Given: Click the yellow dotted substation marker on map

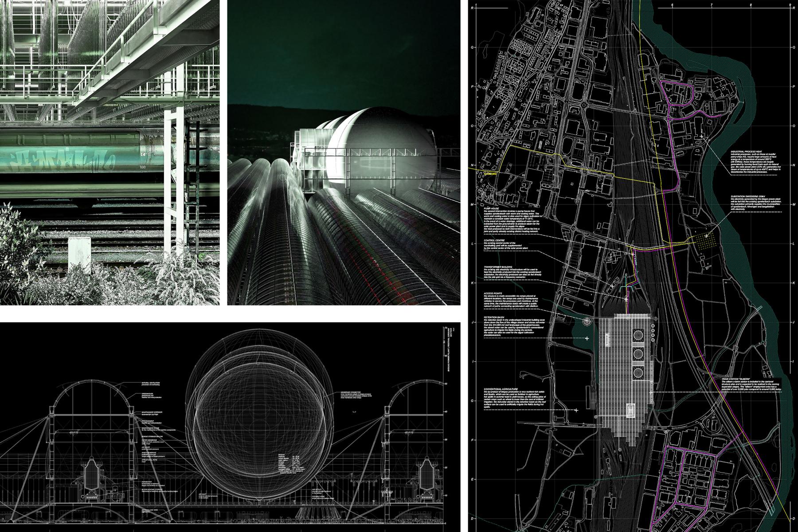Looking at the screenshot, I should (706, 241).
